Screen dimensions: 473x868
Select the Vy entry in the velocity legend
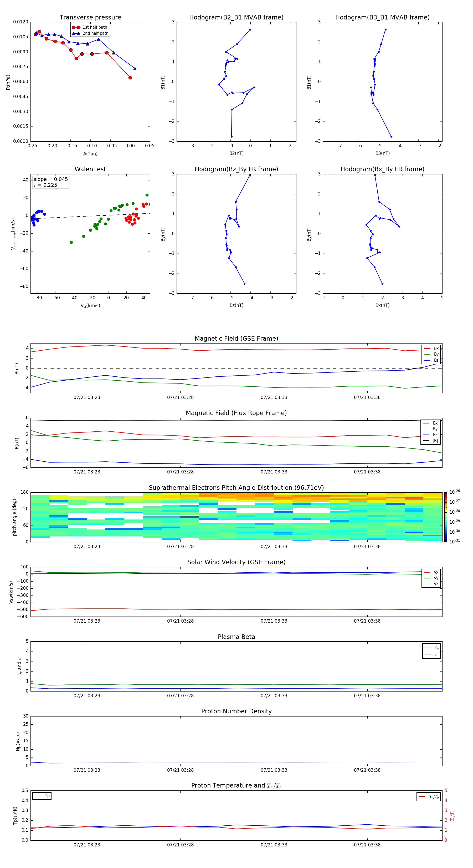point(431,578)
